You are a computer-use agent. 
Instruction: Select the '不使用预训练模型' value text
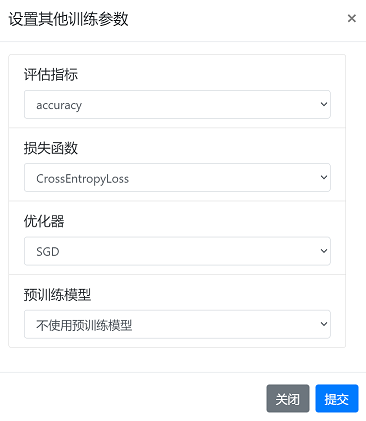(84, 325)
